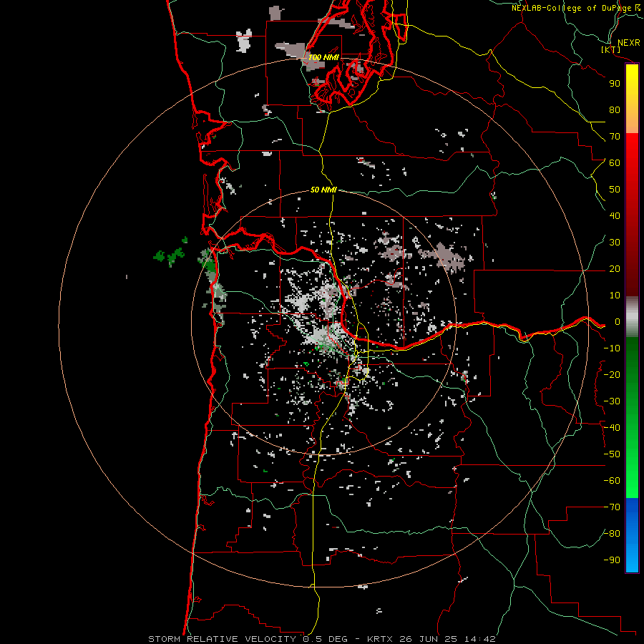Click the 50 NMI range ring label
Screen dimensions: 644x644
point(323,190)
